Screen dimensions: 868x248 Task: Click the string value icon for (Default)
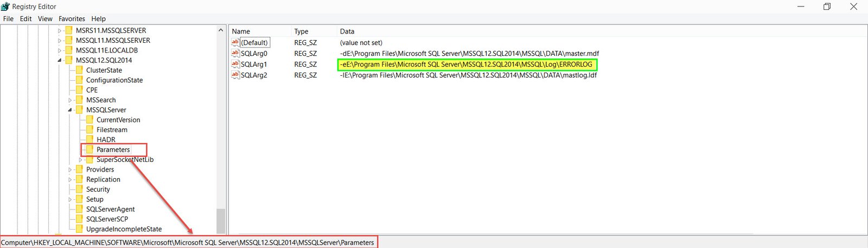click(x=235, y=42)
